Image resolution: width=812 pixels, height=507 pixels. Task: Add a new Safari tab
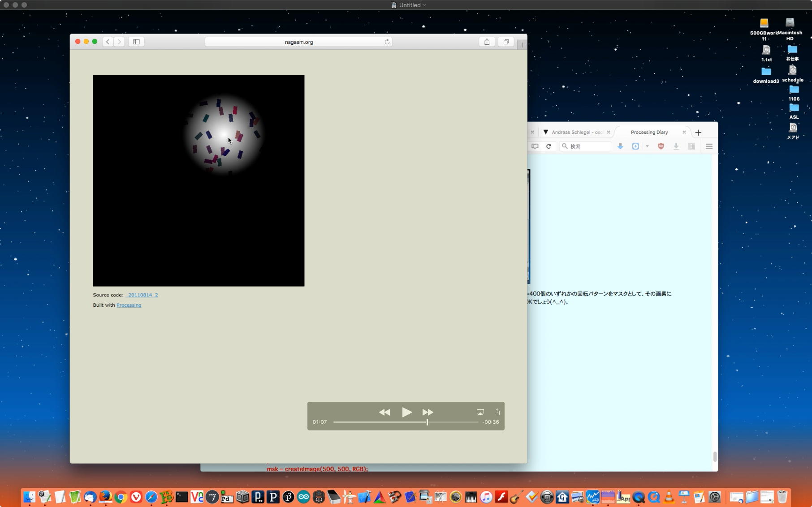tap(522, 44)
